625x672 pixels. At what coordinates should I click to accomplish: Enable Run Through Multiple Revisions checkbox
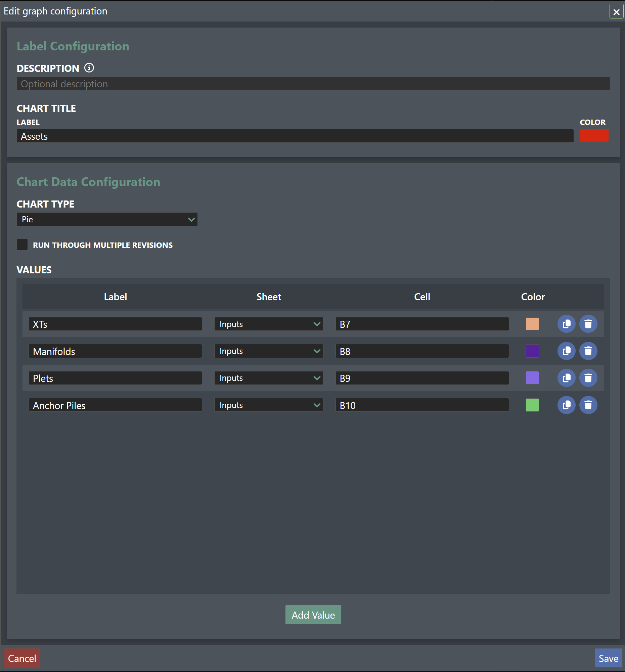22,244
